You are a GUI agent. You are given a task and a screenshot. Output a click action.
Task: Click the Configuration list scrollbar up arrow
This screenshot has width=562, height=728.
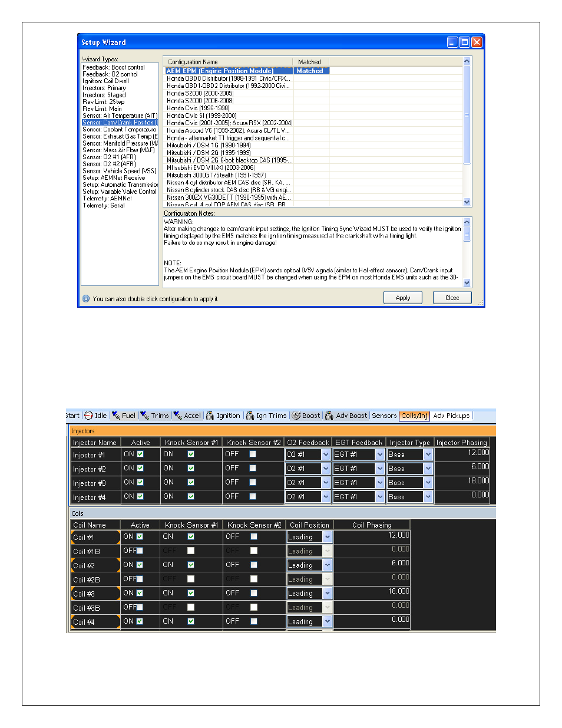tap(467, 61)
